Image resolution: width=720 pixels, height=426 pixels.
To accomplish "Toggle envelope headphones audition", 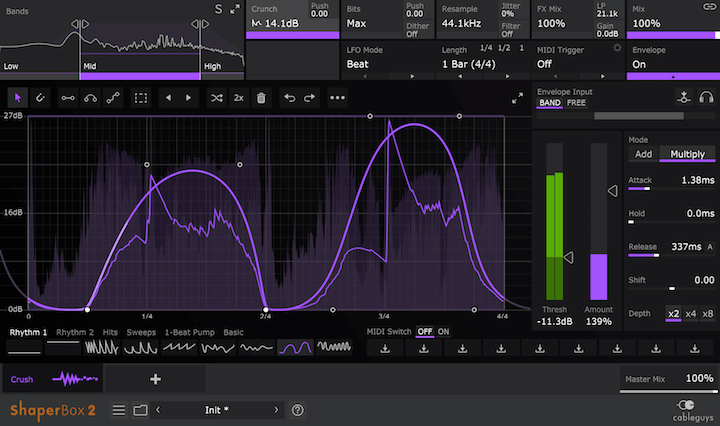I will 706,97.
